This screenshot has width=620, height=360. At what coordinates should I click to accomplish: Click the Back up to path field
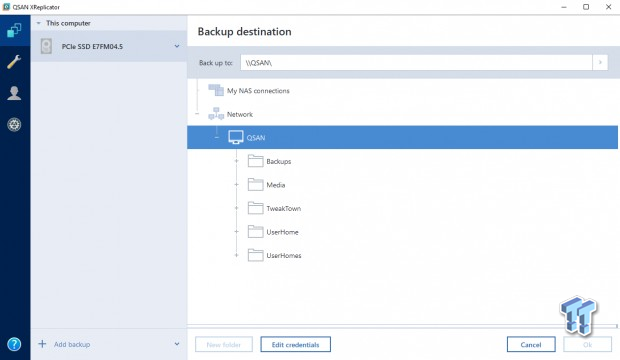coord(416,63)
